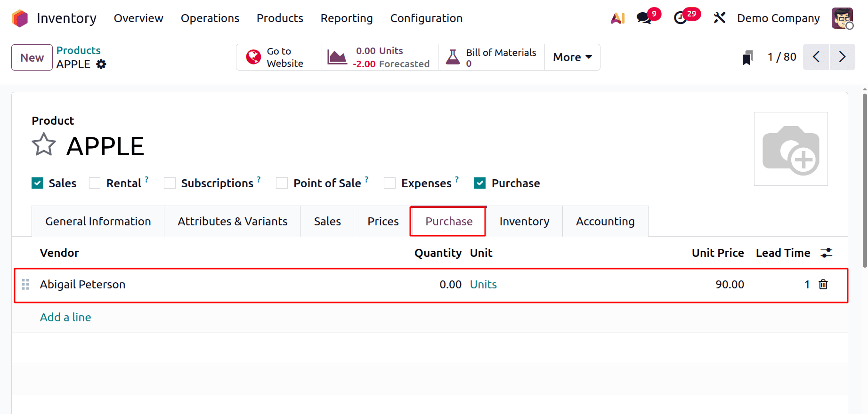Open the Configuration menu
The width and height of the screenshot is (868, 414).
pyautogui.click(x=426, y=18)
